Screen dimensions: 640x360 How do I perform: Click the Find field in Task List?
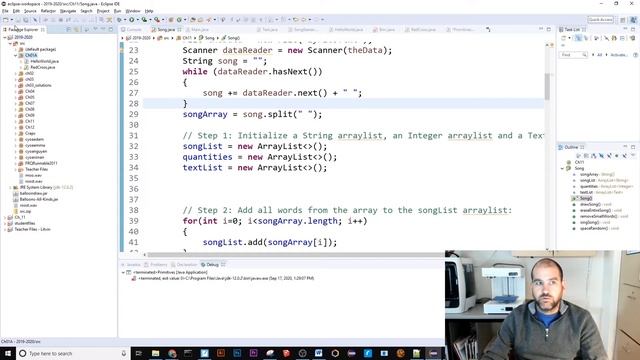573,55
